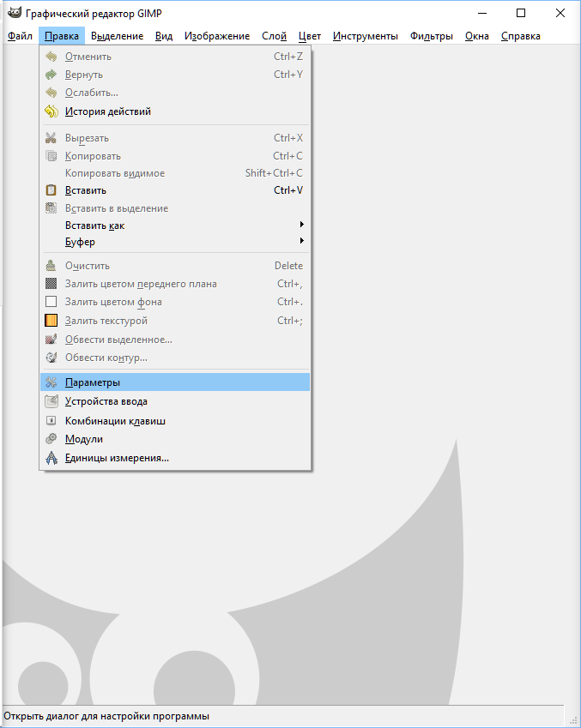Click the Redo arrow icon beside Вернуть

click(51, 75)
